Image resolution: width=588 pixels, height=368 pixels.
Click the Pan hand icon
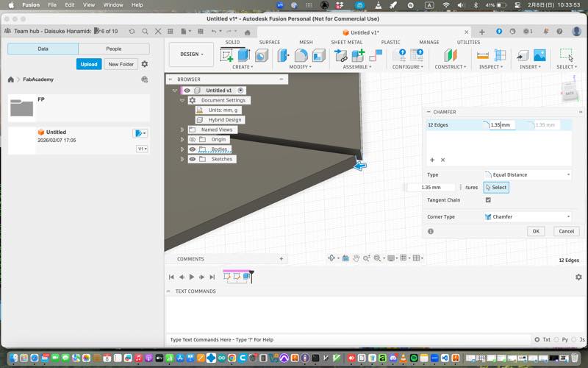point(356,258)
